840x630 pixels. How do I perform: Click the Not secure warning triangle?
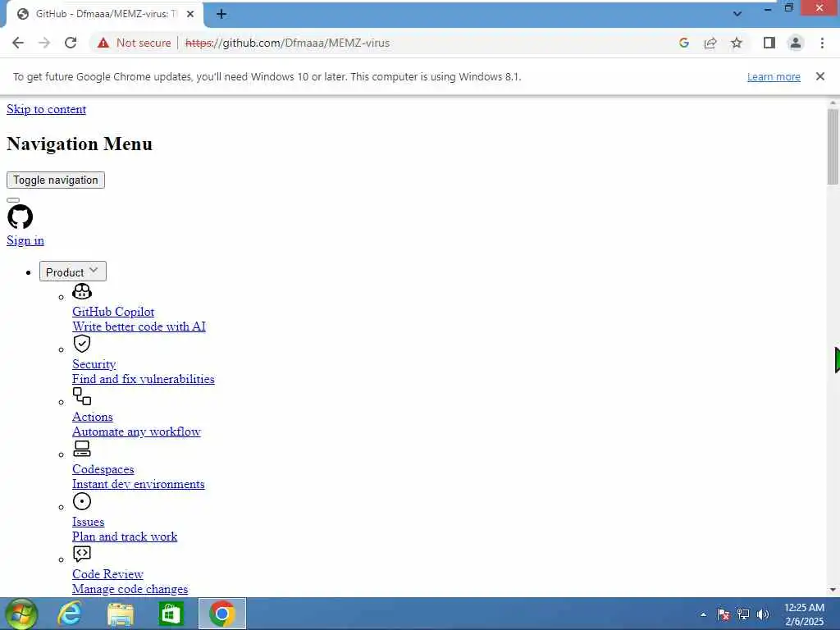(x=103, y=43)
